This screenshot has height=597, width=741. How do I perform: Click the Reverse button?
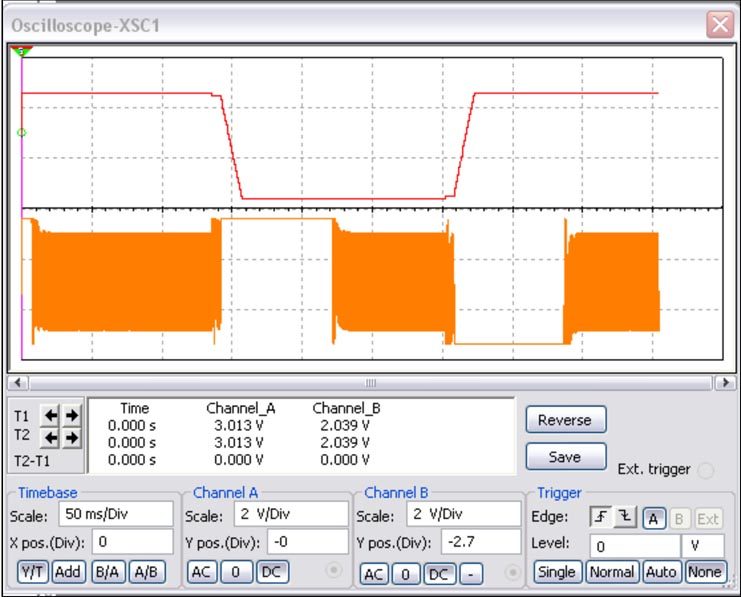coord(565,420)
